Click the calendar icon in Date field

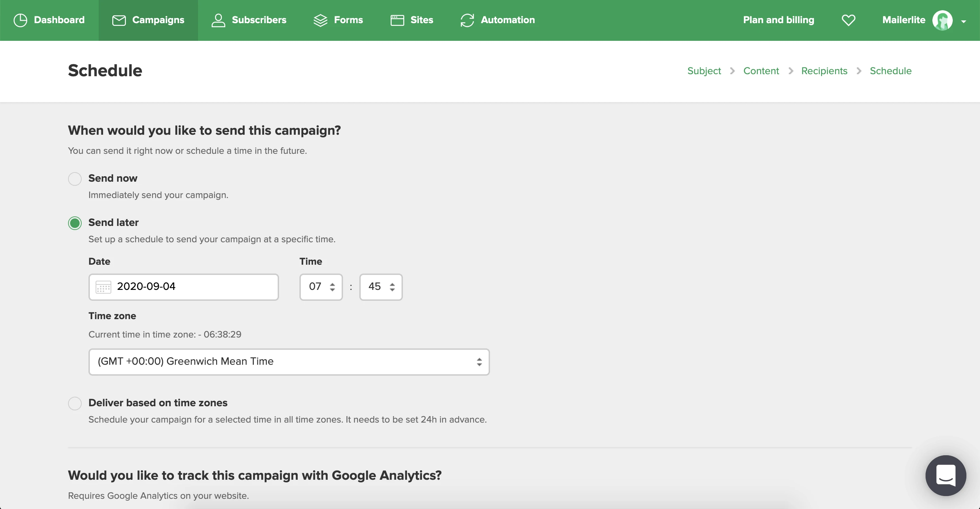coord(103,287)
